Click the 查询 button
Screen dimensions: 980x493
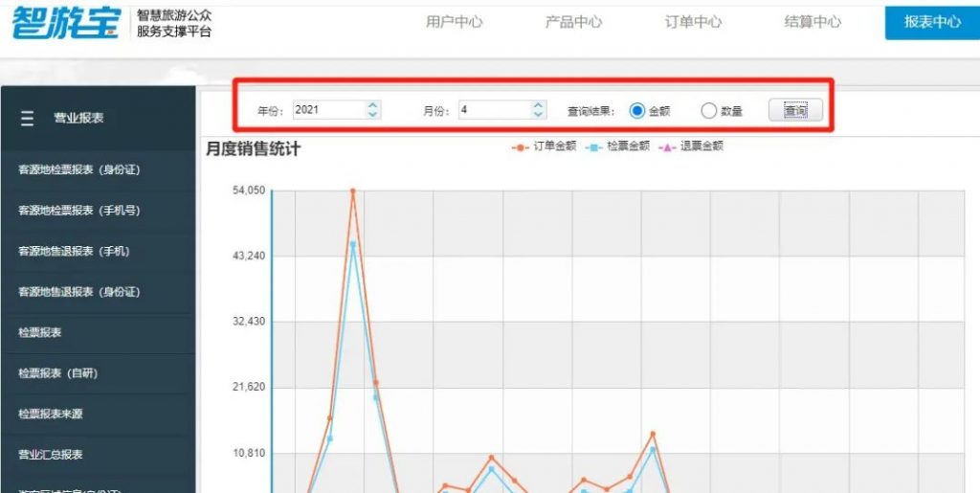[795, 111]
